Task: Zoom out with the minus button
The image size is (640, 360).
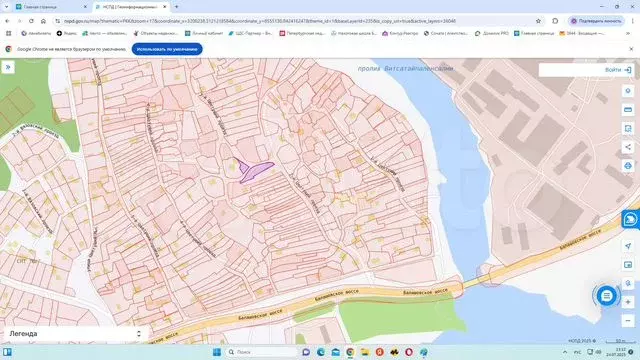Action: (x=628, y=321)
